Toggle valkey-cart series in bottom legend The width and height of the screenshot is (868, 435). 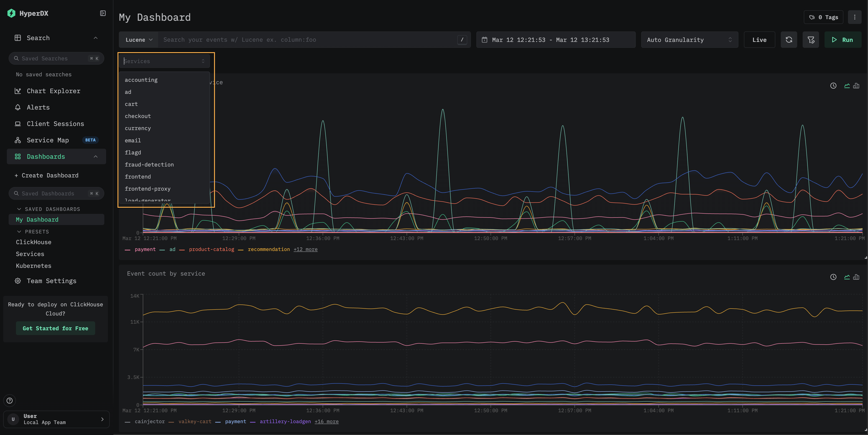(x=195, y=422)
